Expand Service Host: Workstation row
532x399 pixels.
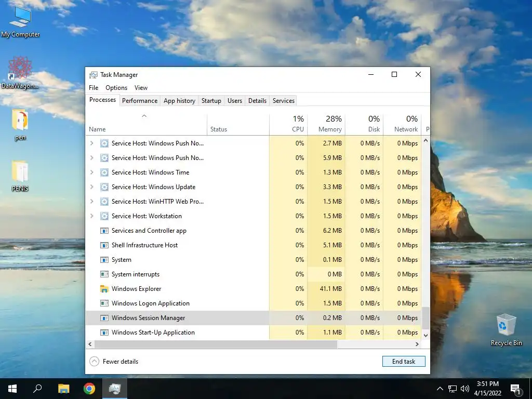pos(91,216)
